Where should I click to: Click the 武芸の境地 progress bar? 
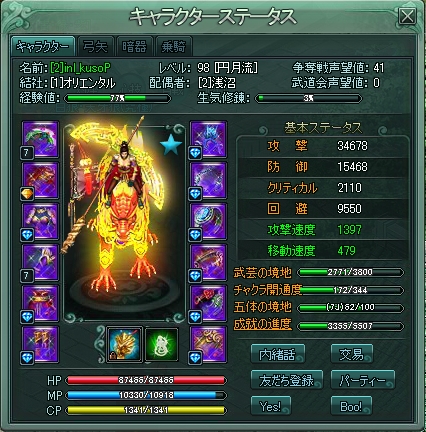[x=350, y=272]
